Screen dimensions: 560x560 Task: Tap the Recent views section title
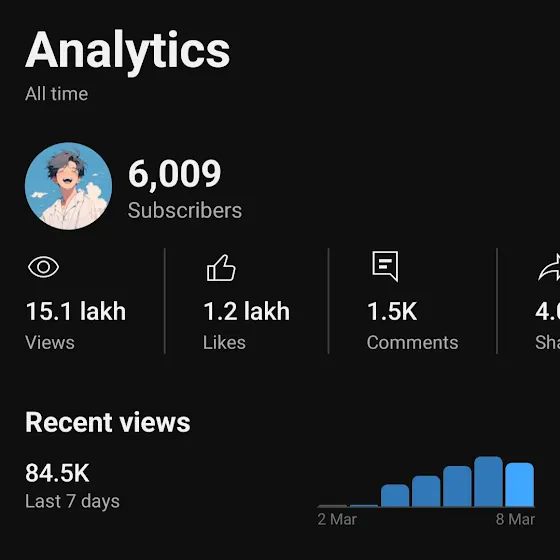tap(108, 422)
